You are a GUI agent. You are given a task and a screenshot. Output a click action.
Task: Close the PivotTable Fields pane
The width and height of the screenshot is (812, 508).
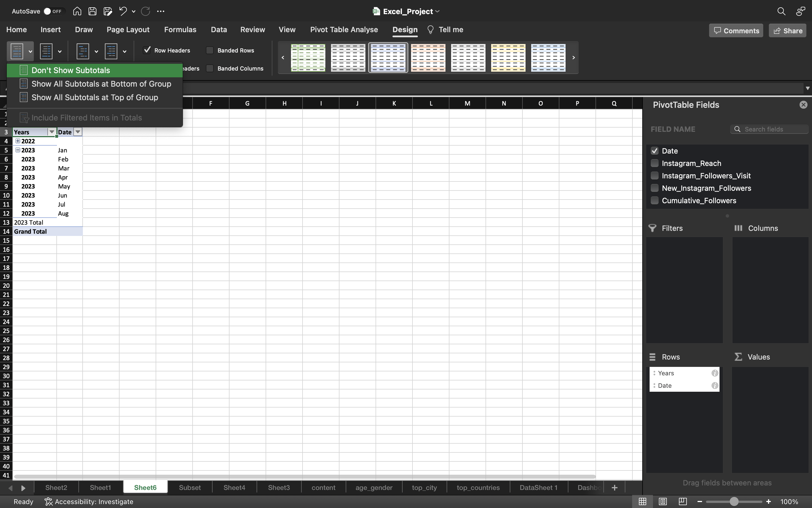pyautogui.click(x=803, y=105)
